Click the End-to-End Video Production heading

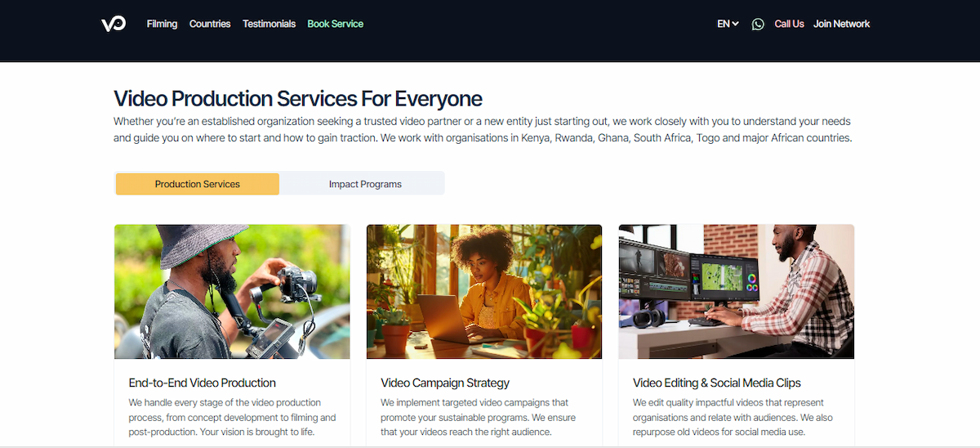tap(203, 383)
